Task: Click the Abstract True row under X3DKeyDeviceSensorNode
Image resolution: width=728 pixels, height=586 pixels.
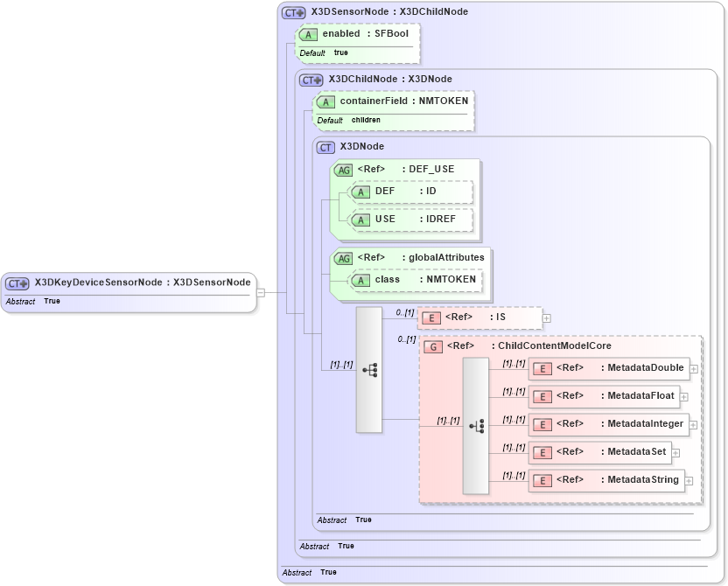Action: (x=33, y=301)
